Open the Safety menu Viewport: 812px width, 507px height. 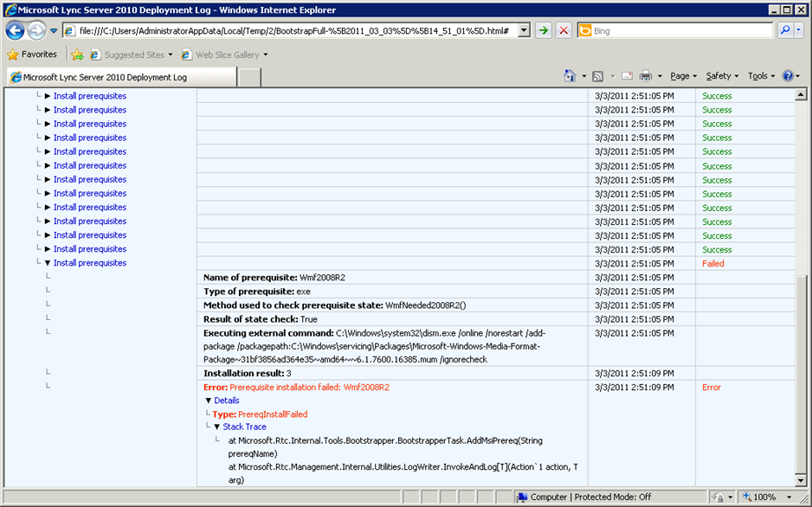(x=722, y=76)
